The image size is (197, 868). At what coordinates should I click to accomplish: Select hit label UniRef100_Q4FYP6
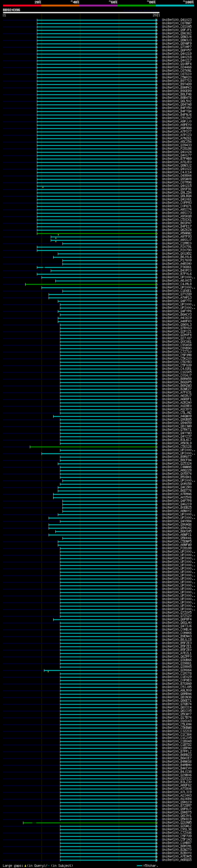[x=177, y=311]
